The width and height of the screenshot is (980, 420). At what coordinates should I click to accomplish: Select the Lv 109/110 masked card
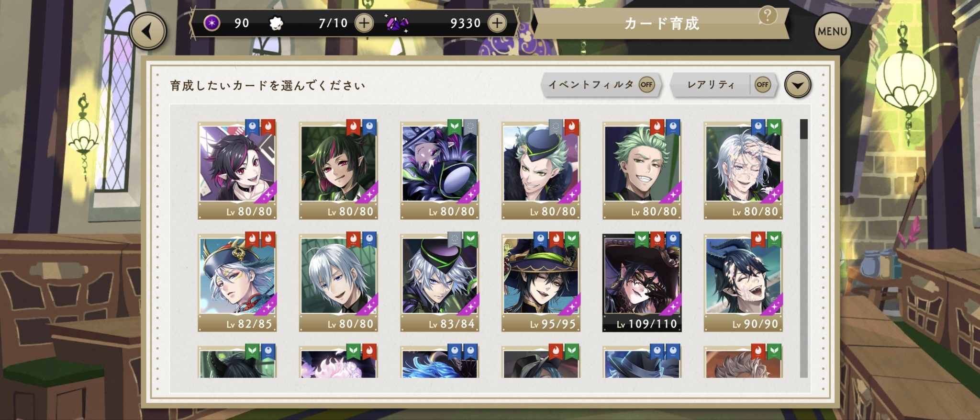(x=642, y=283)
